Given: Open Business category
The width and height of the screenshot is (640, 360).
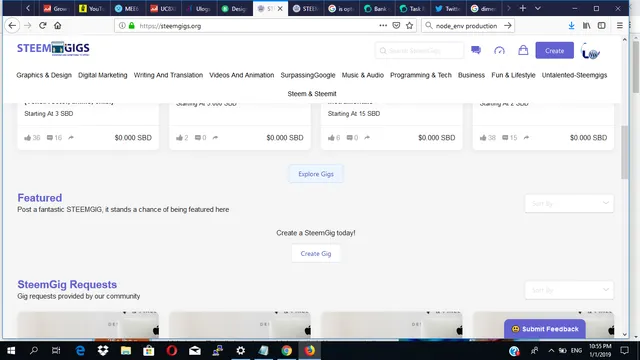Looking at the screenshot, I should click(471, 75).
